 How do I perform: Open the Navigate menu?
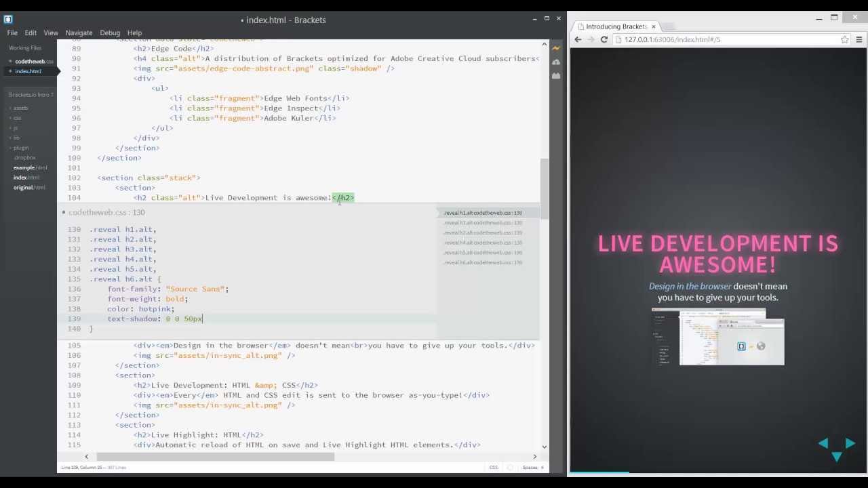click(79, 33)
